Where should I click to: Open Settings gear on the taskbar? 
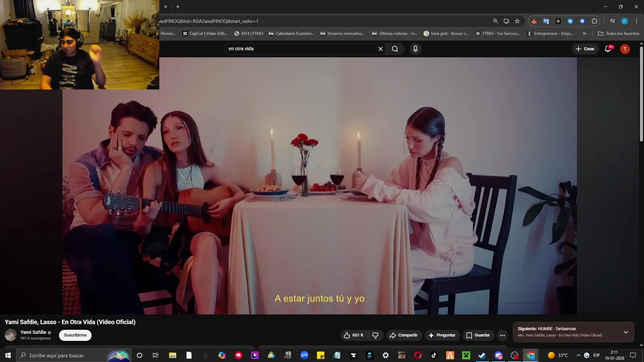tap(385, 355)
